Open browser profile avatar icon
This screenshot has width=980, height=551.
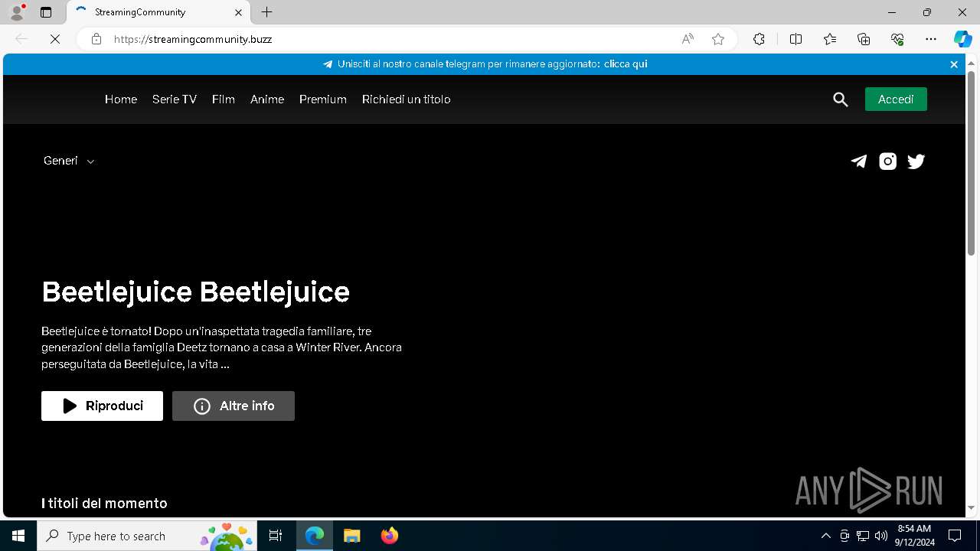click(x=17, y=12)
